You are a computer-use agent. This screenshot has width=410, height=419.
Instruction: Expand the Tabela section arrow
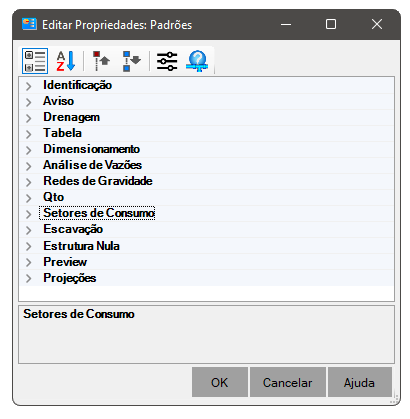[x=29, y=134]
